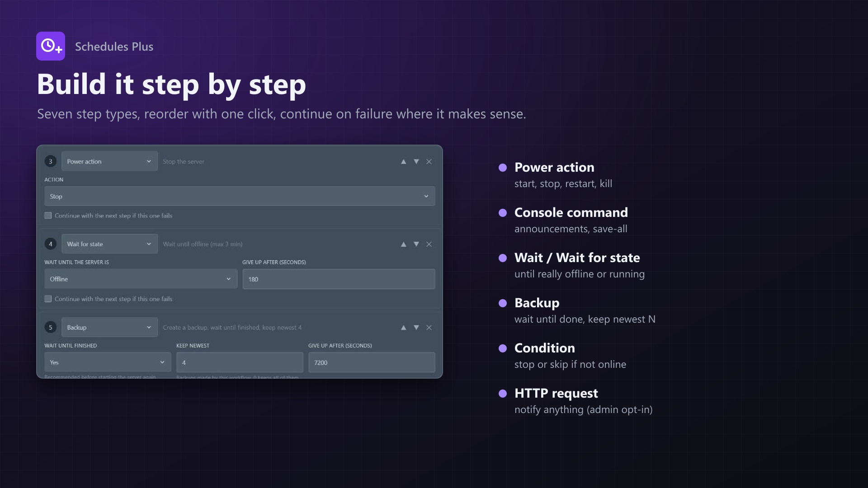This screenshot has height=488, width=868.
Task: Click the Keep newest field showing 4
Action: click(240, 362)
